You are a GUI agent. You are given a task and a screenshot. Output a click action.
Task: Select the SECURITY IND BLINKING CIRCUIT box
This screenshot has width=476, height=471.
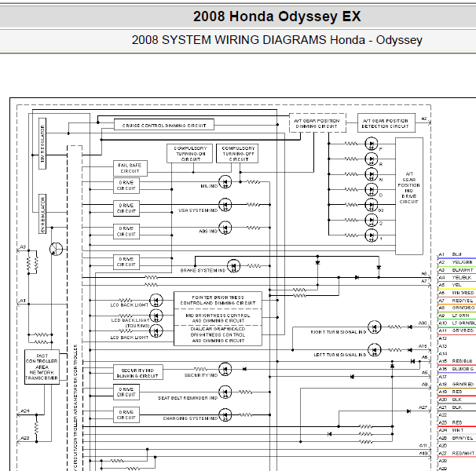point(137,373)
